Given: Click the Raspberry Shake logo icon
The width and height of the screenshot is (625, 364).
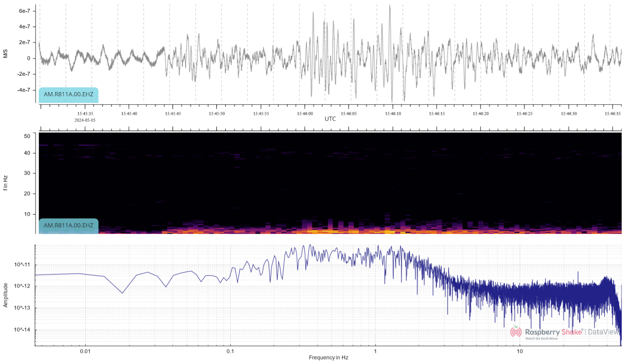Looking at the screenshot, I should coord(516,332).
